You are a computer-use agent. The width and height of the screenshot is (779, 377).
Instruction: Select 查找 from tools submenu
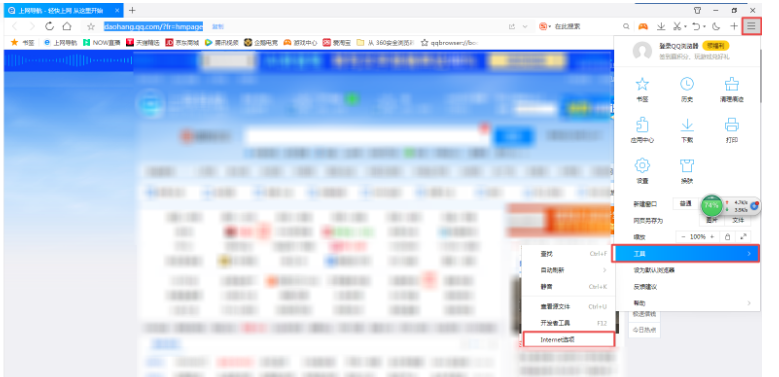[569, 254]
